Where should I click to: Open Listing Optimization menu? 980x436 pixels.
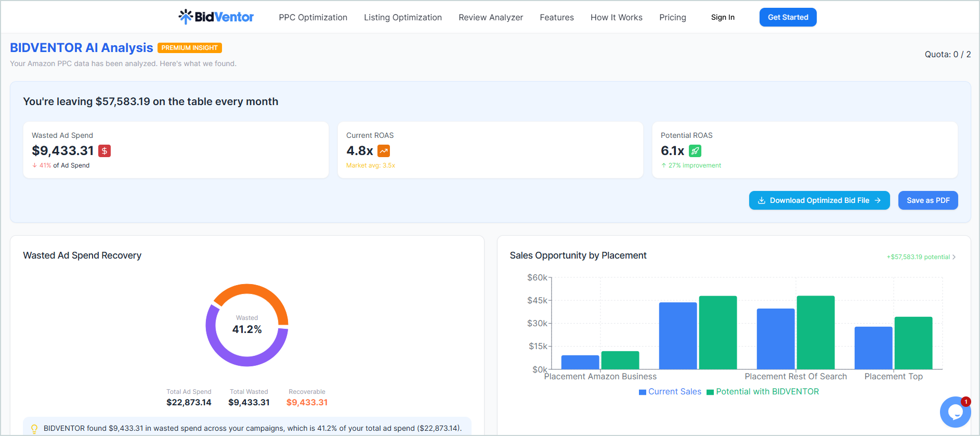[403, 17]
